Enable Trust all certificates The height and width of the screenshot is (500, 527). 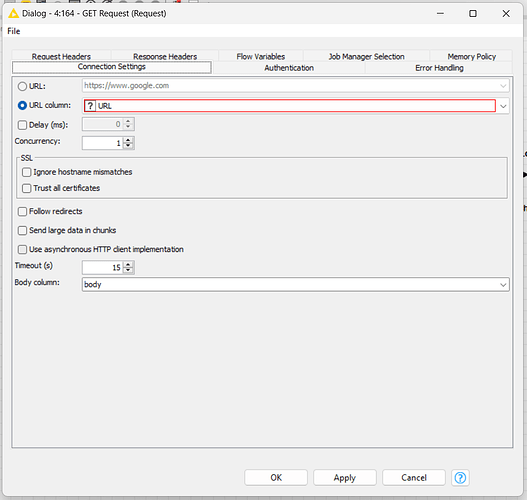pos(27,188)
